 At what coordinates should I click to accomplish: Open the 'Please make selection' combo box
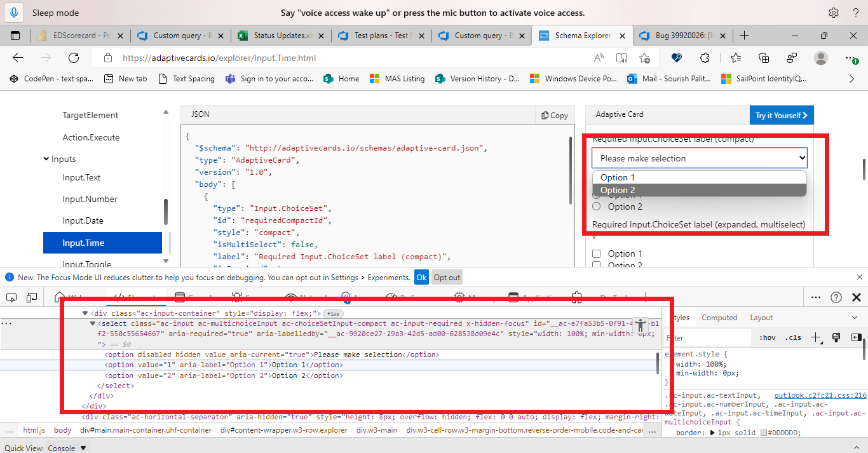click(699, 158)
